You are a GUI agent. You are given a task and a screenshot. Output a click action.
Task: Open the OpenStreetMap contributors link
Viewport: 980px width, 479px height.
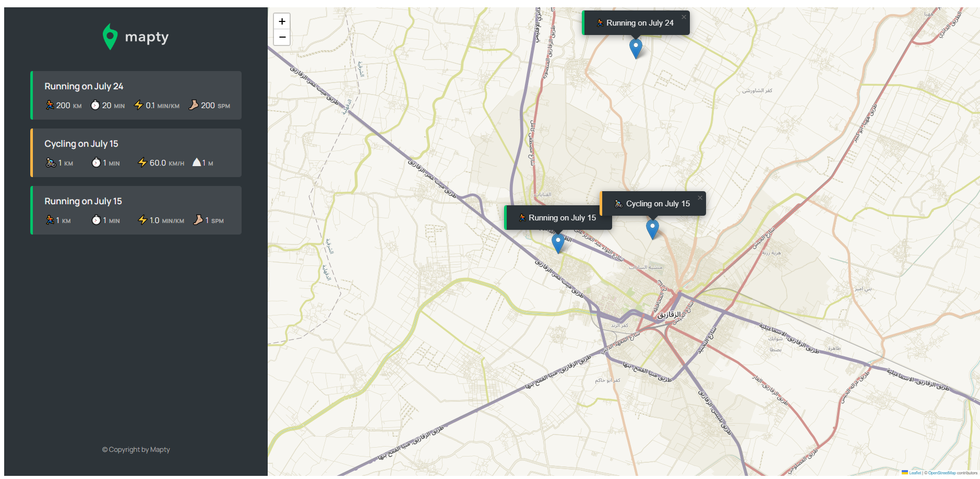pyautogui.click(x=941, y=473)
